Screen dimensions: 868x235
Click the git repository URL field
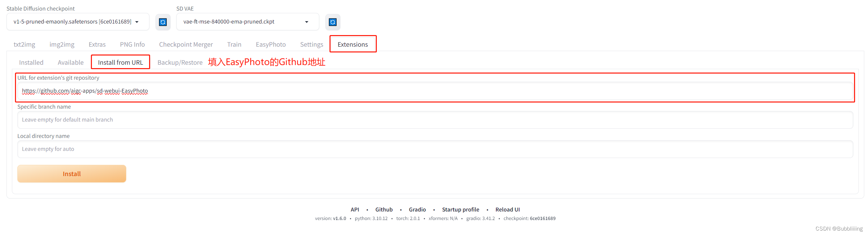(x=435, y=91)
